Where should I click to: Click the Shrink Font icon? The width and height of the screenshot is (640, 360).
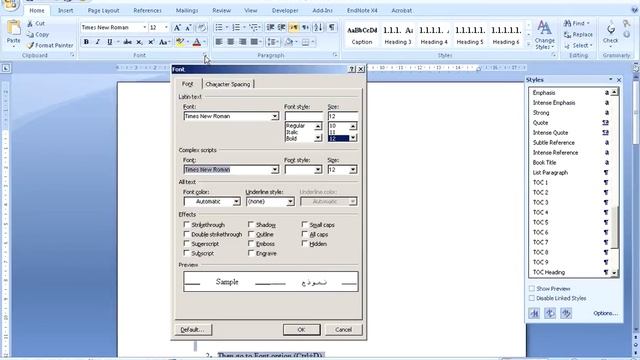pos(188,28)
